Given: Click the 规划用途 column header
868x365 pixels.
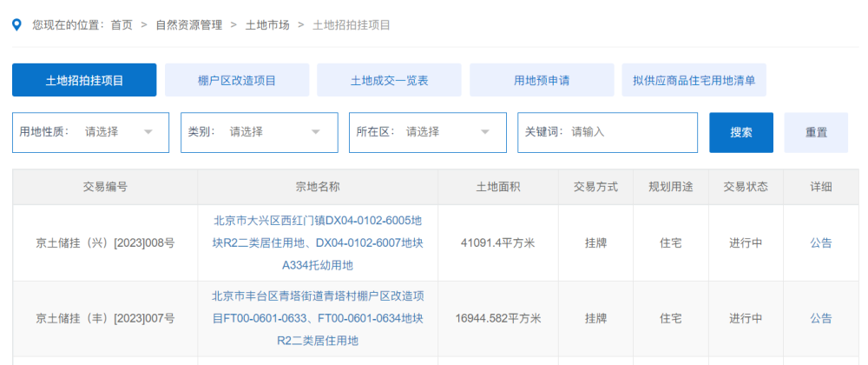Looking at the screenshot, I should [x=671, y=187].
